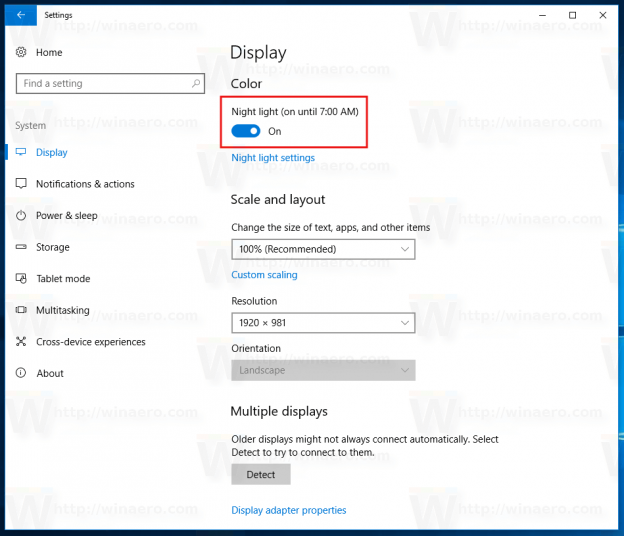This screenshot has height=536, width=624.
Task: Open Tablet mode settings
Action: tap(63, 279)
